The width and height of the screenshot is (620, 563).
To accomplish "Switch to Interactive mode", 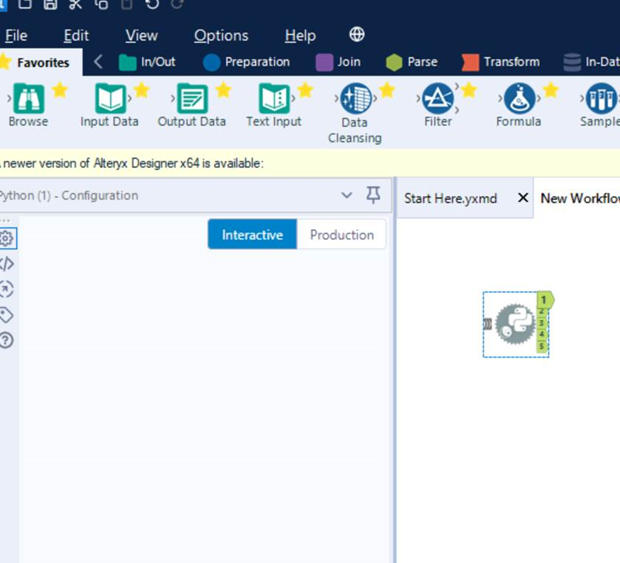I will point(252,234).
